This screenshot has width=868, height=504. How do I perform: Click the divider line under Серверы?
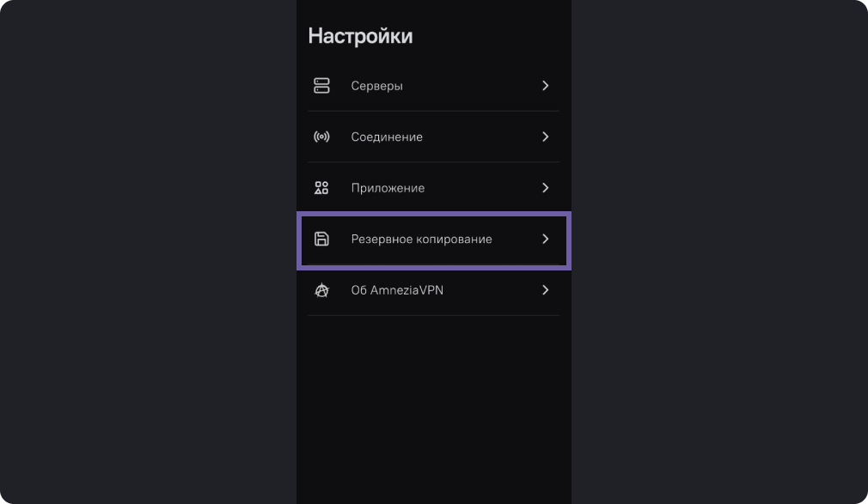click(433, 112)
